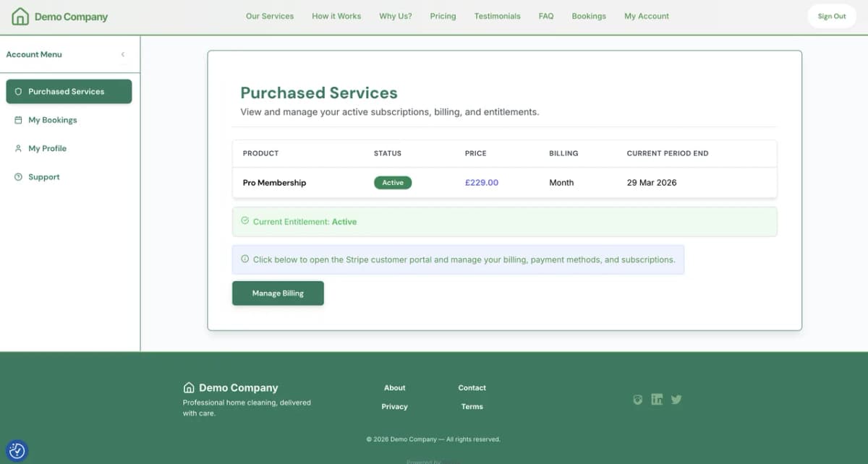Select Bookings from the top navigation
Viewport: 868px width, 464px height.
[x=589, y=16]
